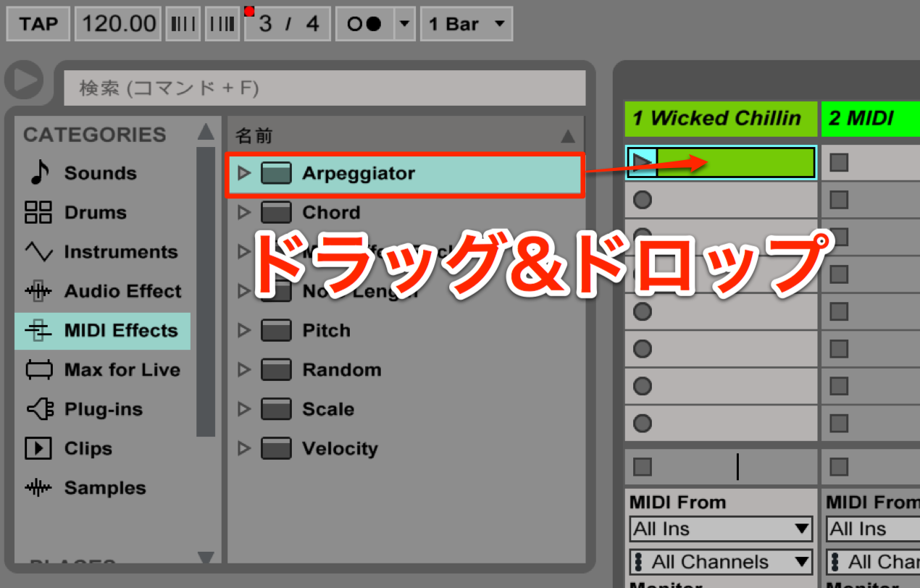The image size is (920, 588).
Task: Click the TAP tempo button
Action: point(38,24)
